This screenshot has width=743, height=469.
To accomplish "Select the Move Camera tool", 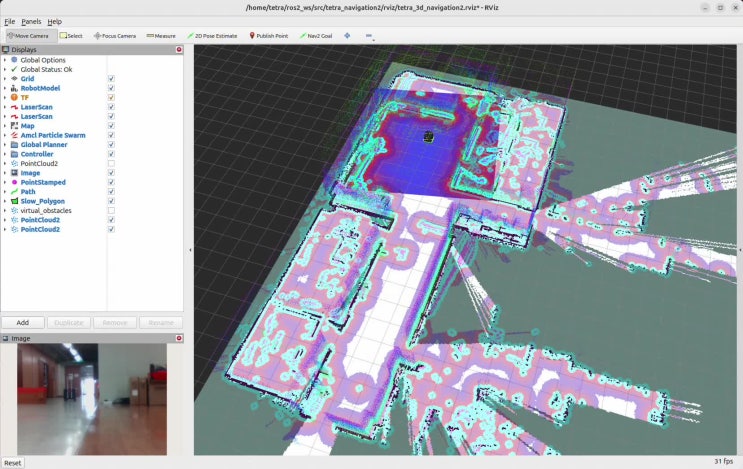I will (x=29, y=36).
